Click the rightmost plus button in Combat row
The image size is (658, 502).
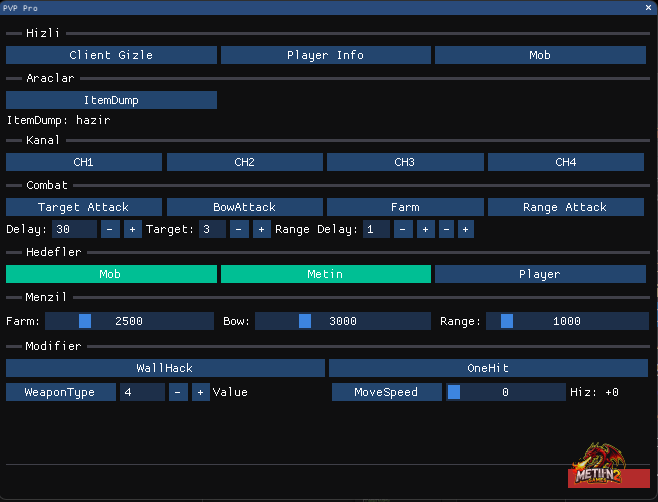[466, 229]
